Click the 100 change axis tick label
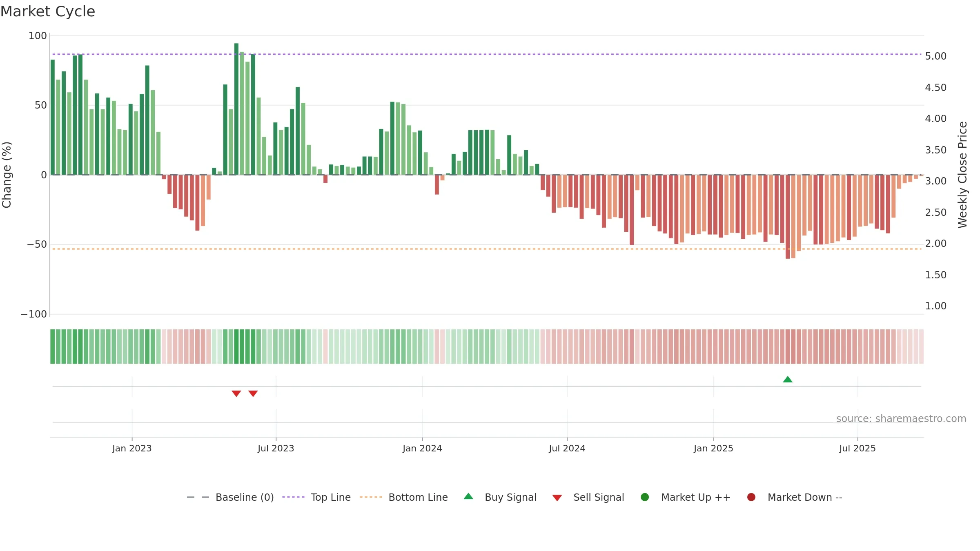 click(38, 36)
